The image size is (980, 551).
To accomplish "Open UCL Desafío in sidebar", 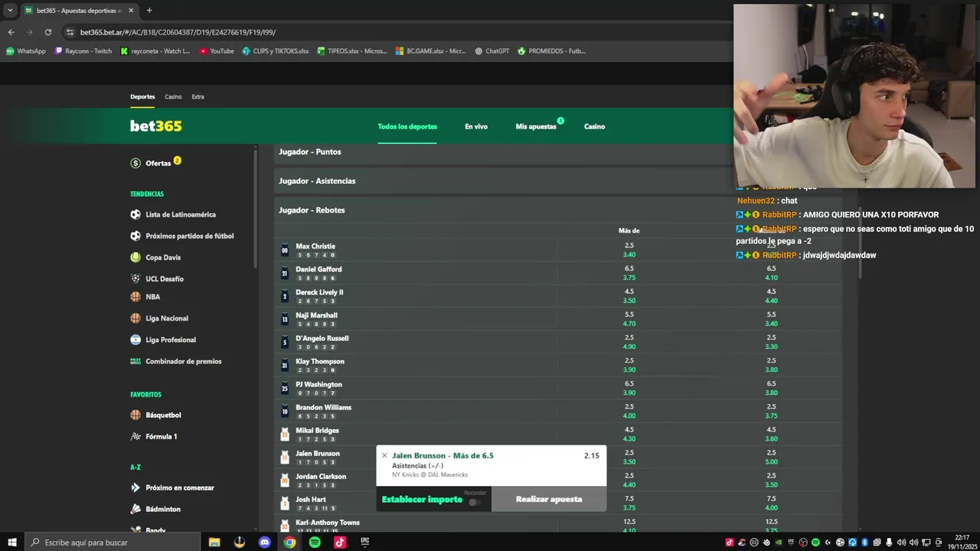I will [x=165, y=279].
